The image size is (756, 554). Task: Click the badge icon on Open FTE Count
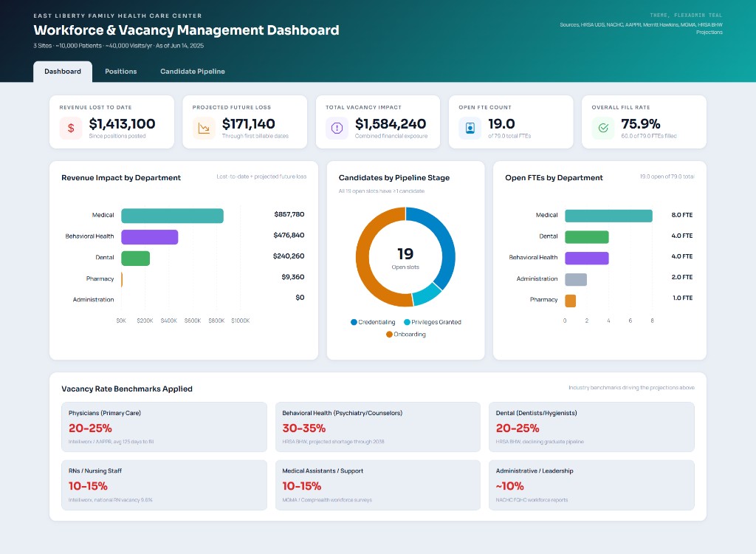pos(470,128)
